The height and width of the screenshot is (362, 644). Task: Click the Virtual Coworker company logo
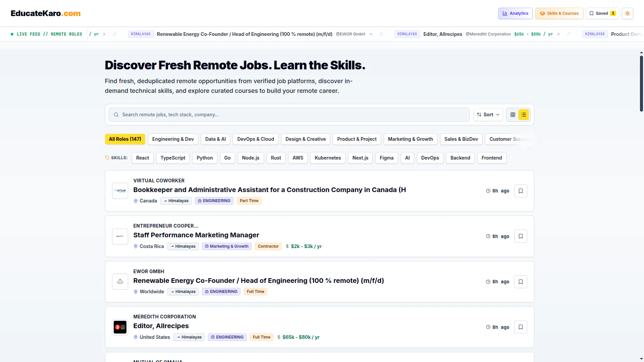(x=120, y=191)
